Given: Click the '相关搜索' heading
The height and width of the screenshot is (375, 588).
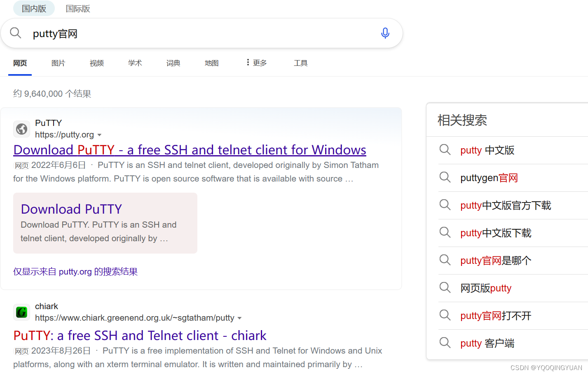Looking at the screenshot, I should coord(462,120).
